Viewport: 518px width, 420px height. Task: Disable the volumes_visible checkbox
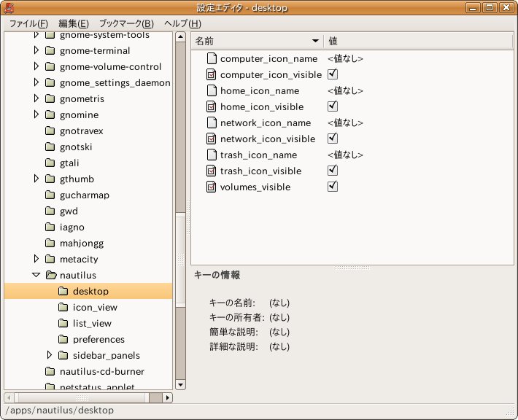pyautogui.click(x=333, y=186)
